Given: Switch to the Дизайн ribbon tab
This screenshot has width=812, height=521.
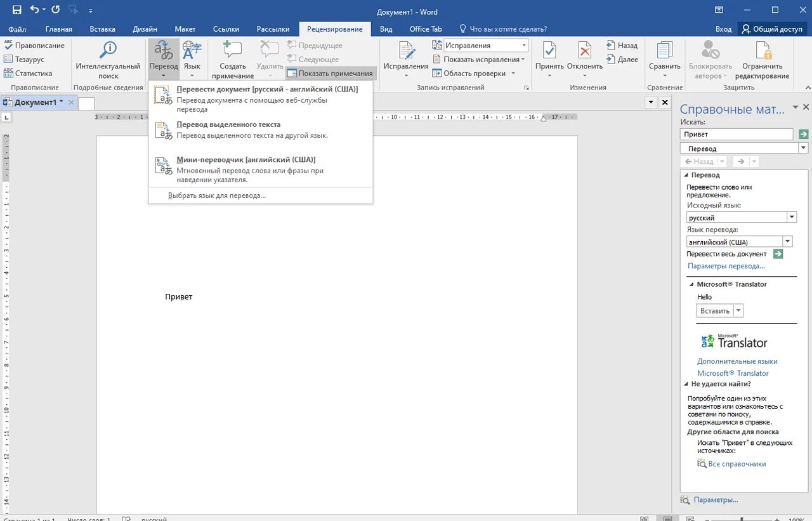Looking at the screenshot, I should tap(145, 29).
